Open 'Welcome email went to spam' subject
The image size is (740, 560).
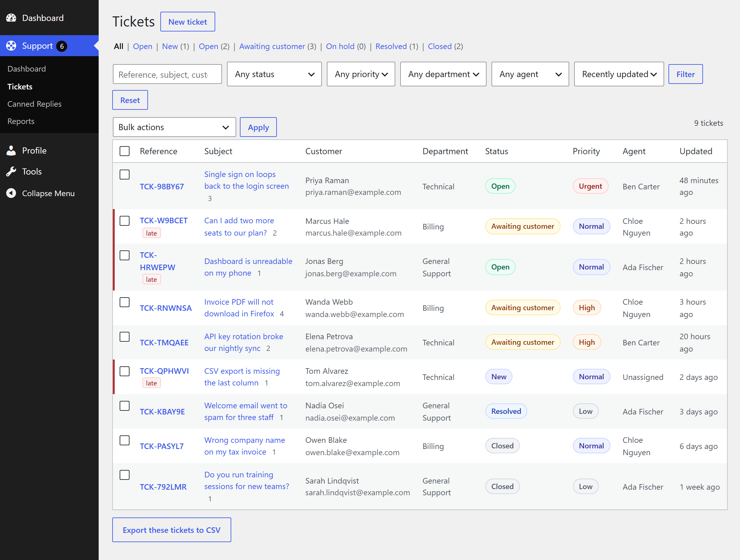(245, 411)
